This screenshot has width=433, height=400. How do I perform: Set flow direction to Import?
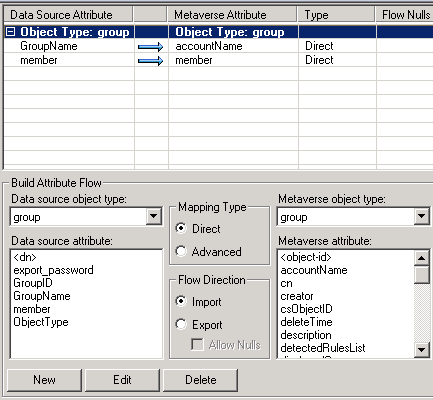[181, 301]
